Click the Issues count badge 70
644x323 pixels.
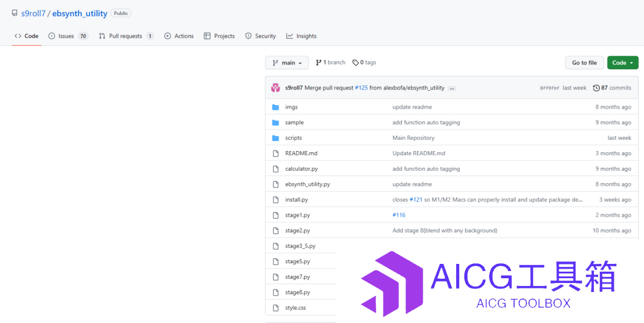click(83, 36)
